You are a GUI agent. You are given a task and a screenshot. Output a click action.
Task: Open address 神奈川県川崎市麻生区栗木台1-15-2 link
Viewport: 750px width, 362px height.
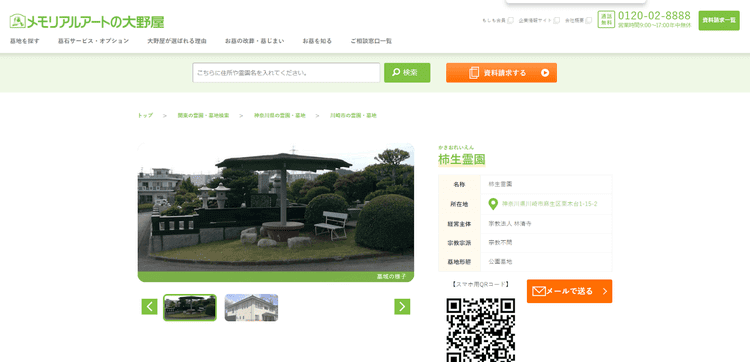click(550, 204)
